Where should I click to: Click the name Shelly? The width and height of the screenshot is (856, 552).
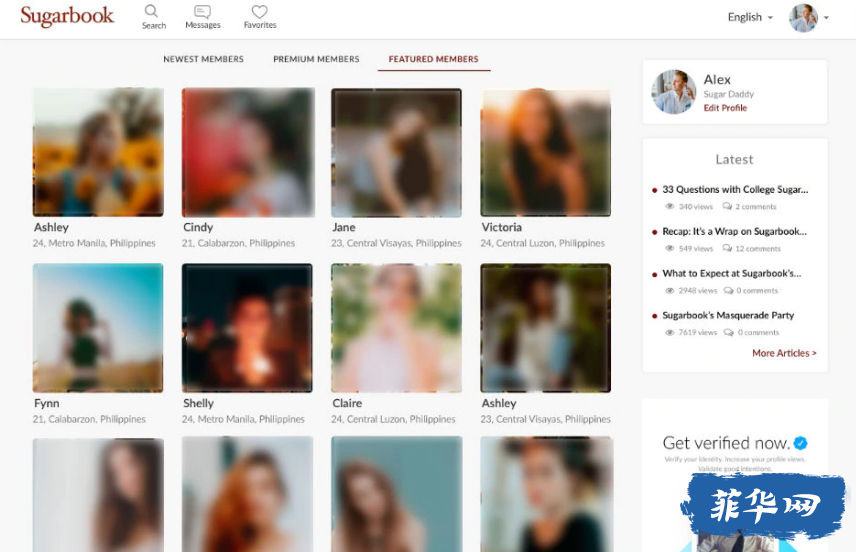(x=198, y=403)
